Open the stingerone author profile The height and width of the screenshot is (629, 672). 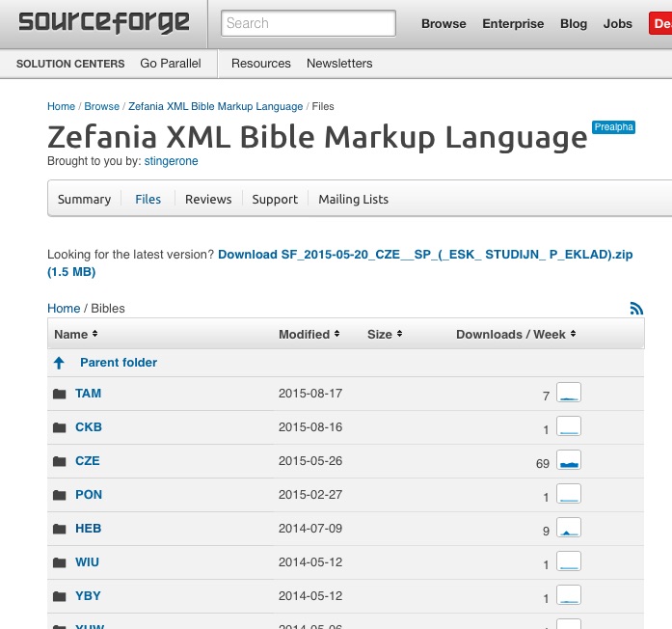(171, 161)
